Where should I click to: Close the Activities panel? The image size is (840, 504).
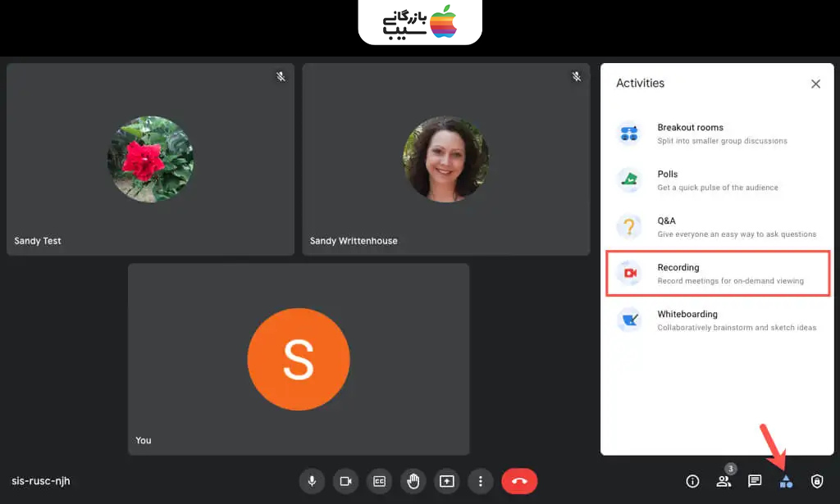815,84
